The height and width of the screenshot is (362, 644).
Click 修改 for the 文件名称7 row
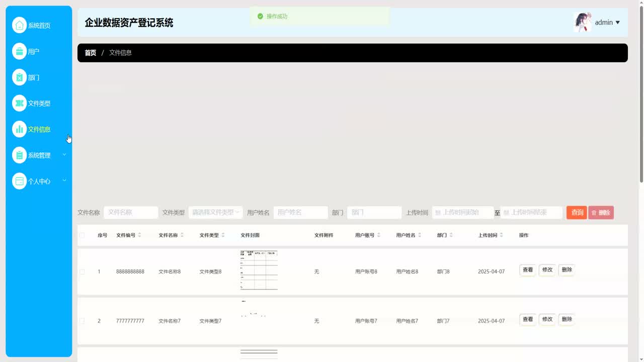547,319
